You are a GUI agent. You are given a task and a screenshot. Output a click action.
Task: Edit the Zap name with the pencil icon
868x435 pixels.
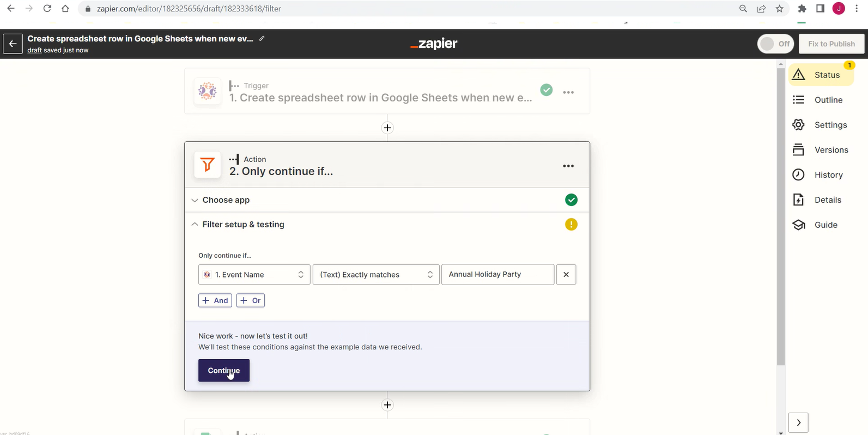262,38
